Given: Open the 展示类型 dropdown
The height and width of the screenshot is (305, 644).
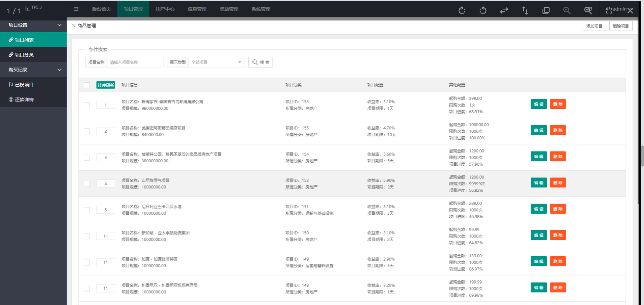Looking at the screenshot, I should click(x=216, y=62).
